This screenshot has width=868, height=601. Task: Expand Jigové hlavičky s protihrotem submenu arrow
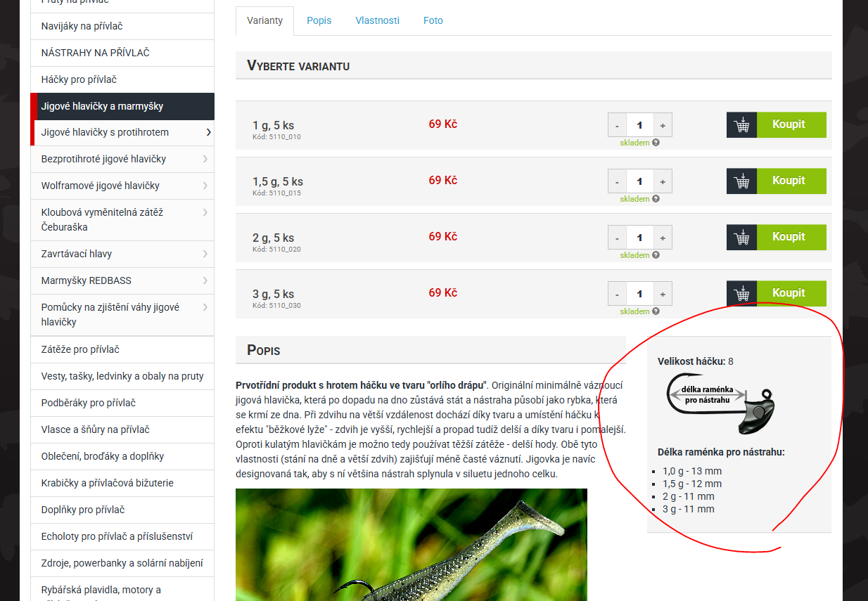click(x=208, y=132)
